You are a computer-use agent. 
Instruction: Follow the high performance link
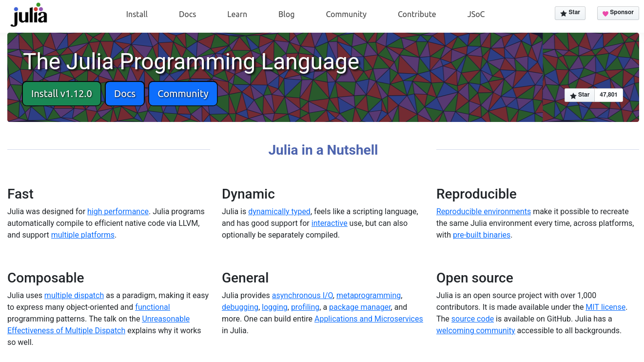[x=118, y=212]
